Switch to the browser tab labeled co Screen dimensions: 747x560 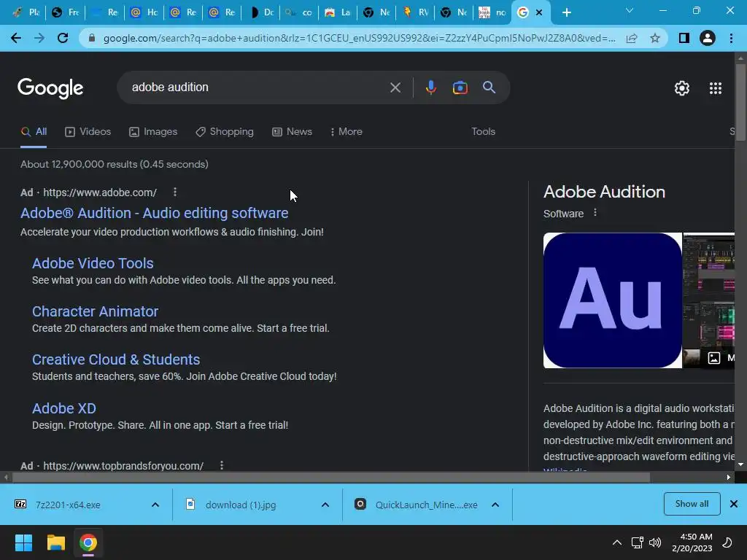pyautogui.click(x=298, y=12)
